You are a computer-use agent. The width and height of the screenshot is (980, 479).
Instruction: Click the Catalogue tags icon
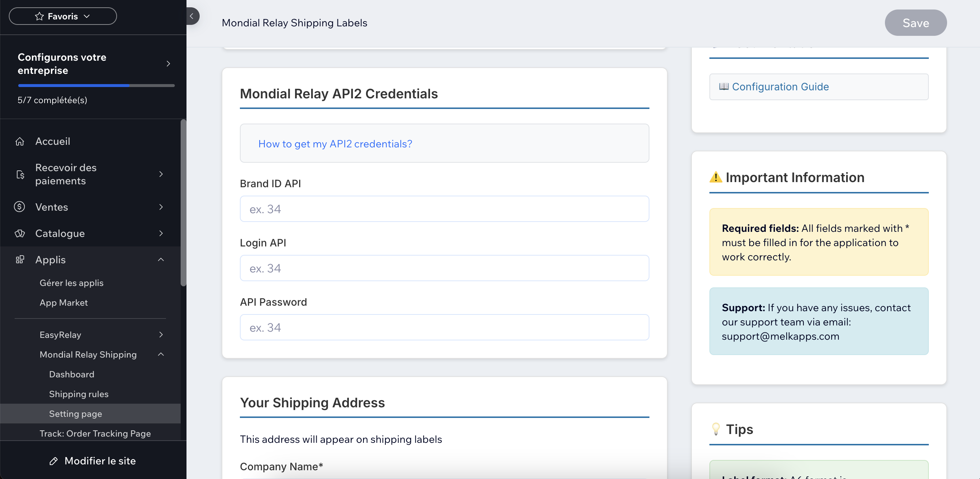(20, 233)
